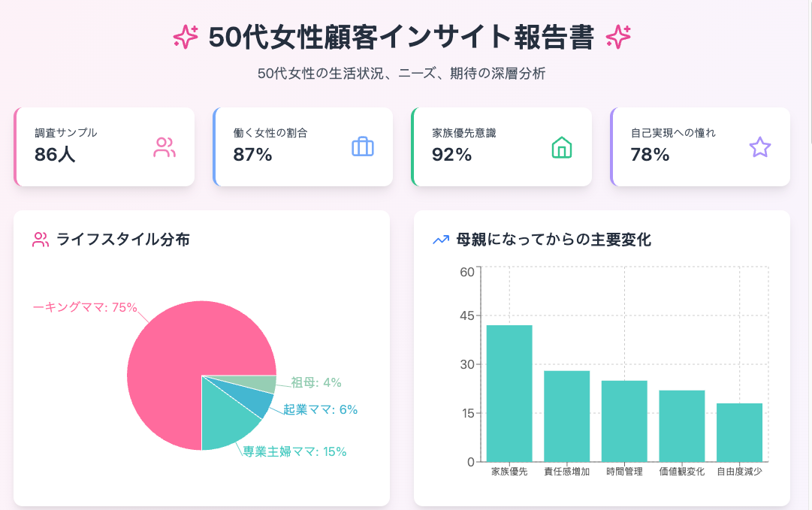The image size is (812, 510).
Task: Select the 価値観変化 bar
Action: (682, 425)
